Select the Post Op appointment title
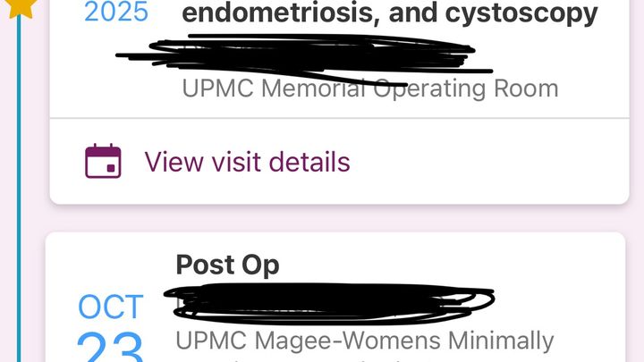 click(227, 265)
